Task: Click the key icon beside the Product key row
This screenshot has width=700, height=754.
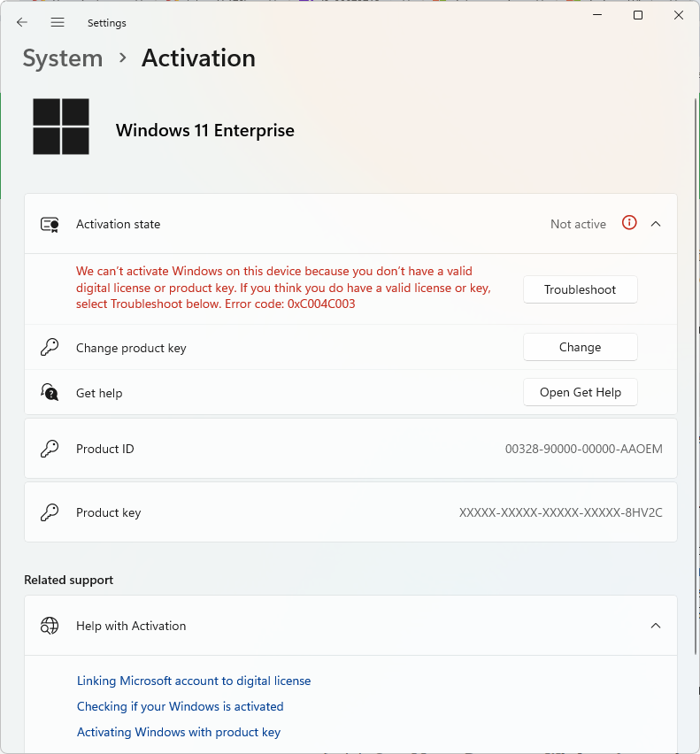Action: coord(50,512)
